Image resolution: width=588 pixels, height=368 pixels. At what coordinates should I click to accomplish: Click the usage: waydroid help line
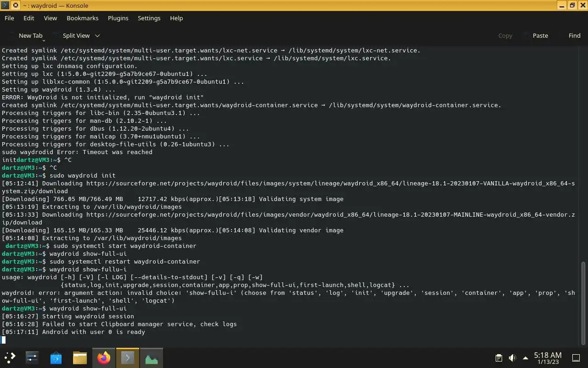tap(132, 277)
